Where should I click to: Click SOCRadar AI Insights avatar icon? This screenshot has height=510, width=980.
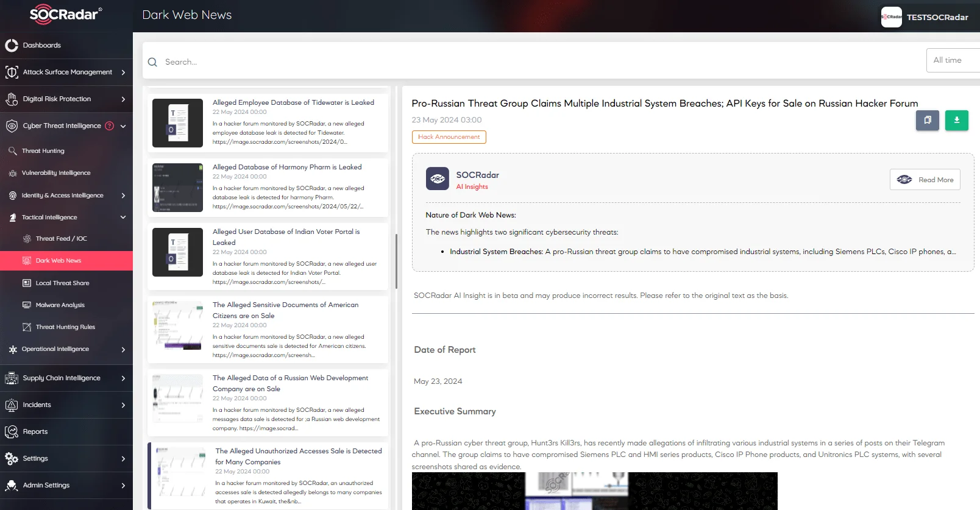click(438, 179)
